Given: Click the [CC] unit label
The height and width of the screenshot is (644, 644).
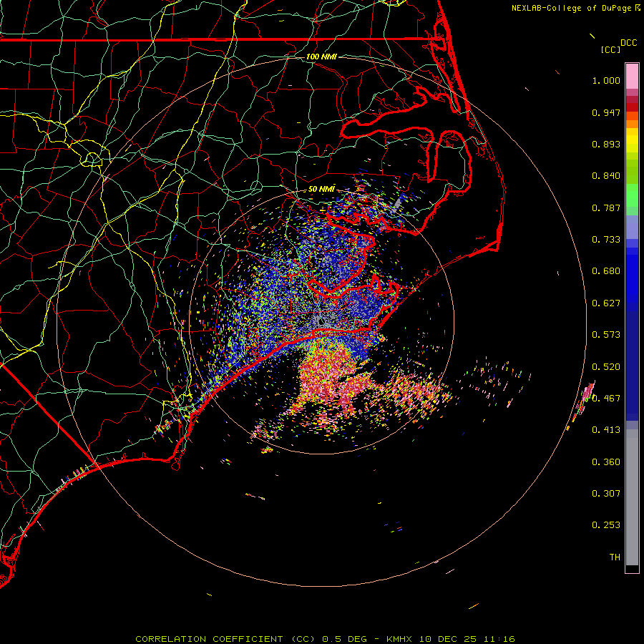Looking at the screenshot, I should [610, 49].
